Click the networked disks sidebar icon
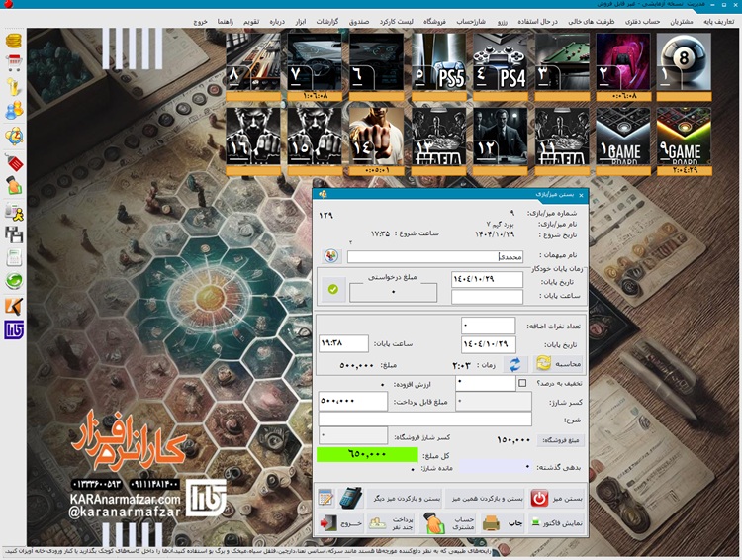Image resolution: width=742 pixels, height=560 pixels. click(x=14, y=234)
